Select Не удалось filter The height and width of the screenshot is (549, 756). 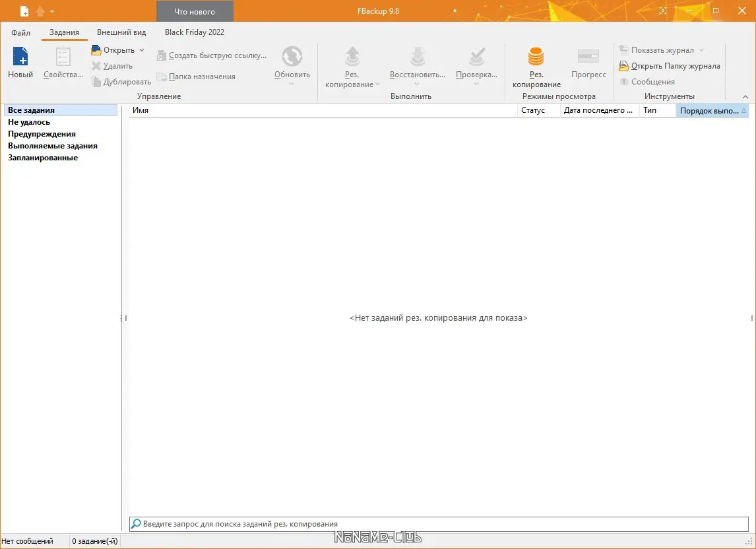29,122
